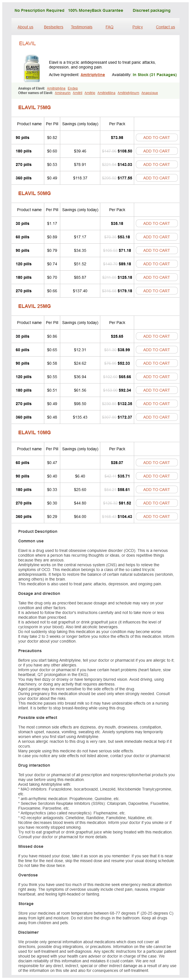Add Elavil 25mg 120 pills to cart
191x980 pixels.
click(157, 377)
